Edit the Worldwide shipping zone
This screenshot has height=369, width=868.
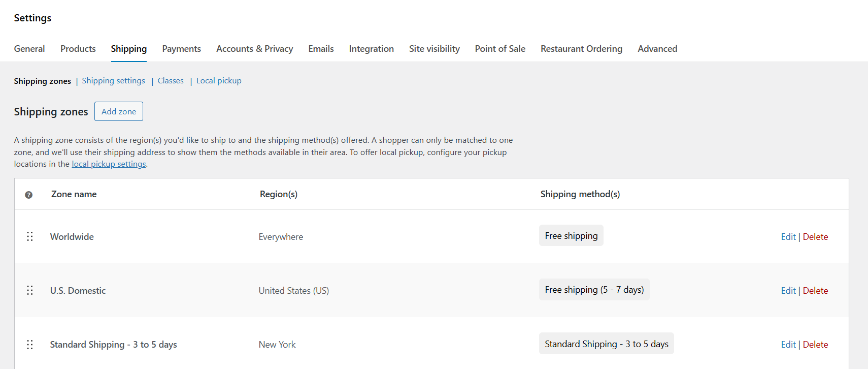point(788,236)
